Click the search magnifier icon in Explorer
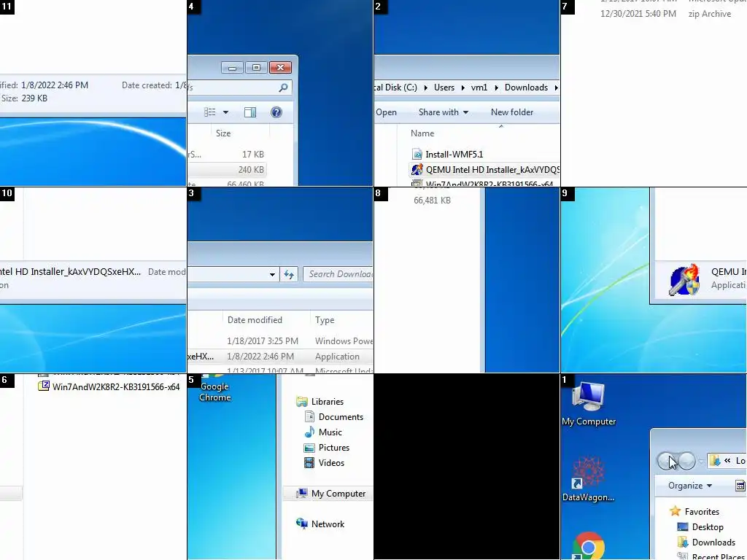The width and height of the screenshot is (747, 560). click(x=283, y=87)
